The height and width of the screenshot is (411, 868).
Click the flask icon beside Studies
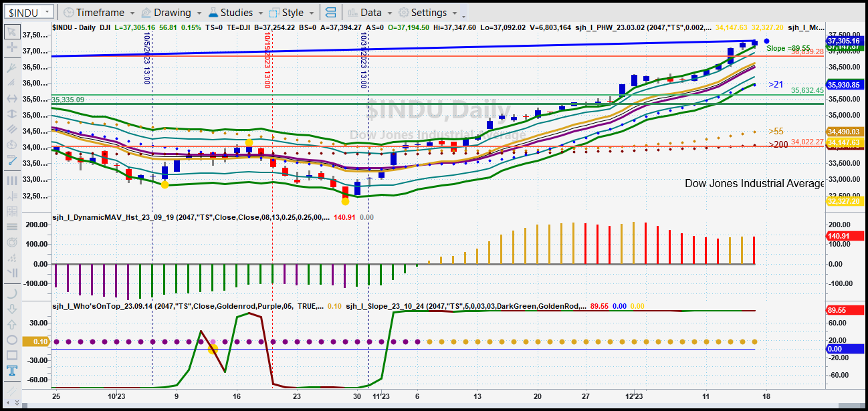213,13
